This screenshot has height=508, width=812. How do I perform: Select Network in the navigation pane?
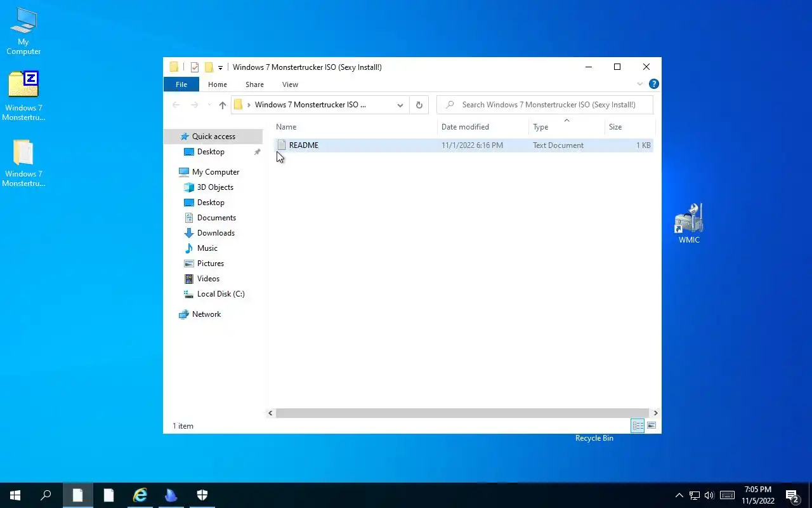206,314
